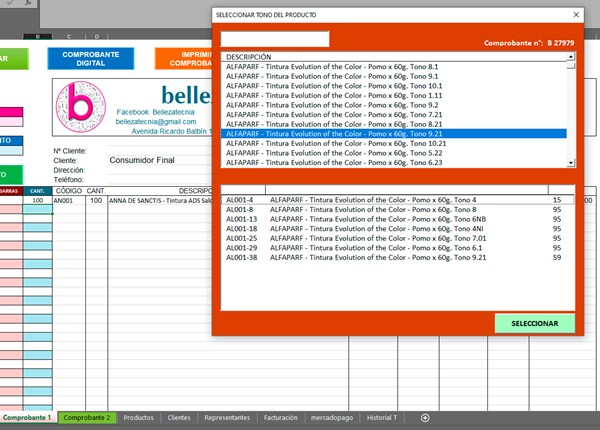Viewport: 600px width, 430px height.
Task: Open the Productos sheet tab
Action: [138, 417]
